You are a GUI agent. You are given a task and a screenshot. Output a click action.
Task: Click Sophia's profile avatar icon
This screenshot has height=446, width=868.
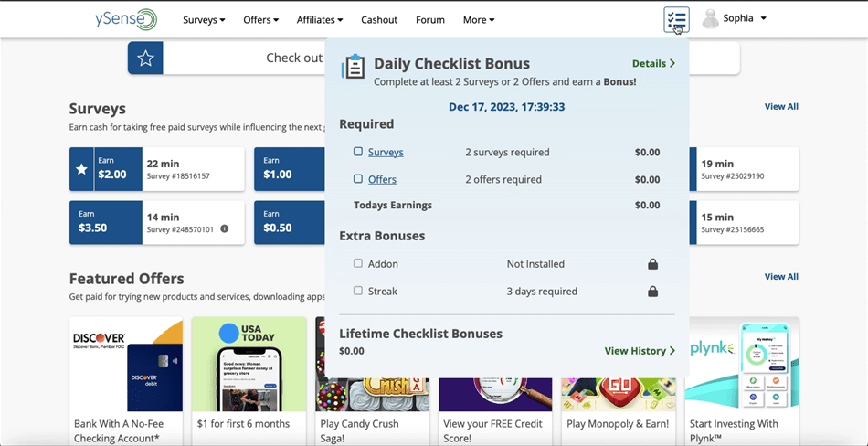click(710, 19)
